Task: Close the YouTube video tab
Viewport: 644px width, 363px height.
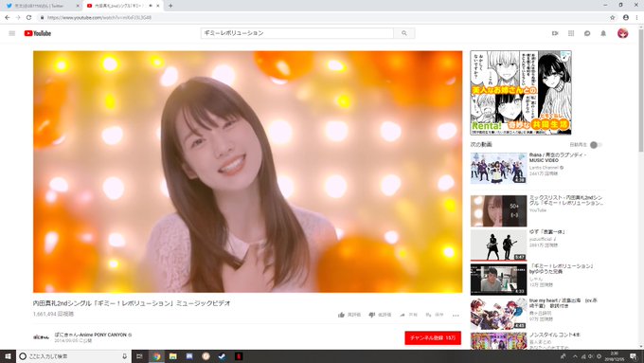Action: 159,6
